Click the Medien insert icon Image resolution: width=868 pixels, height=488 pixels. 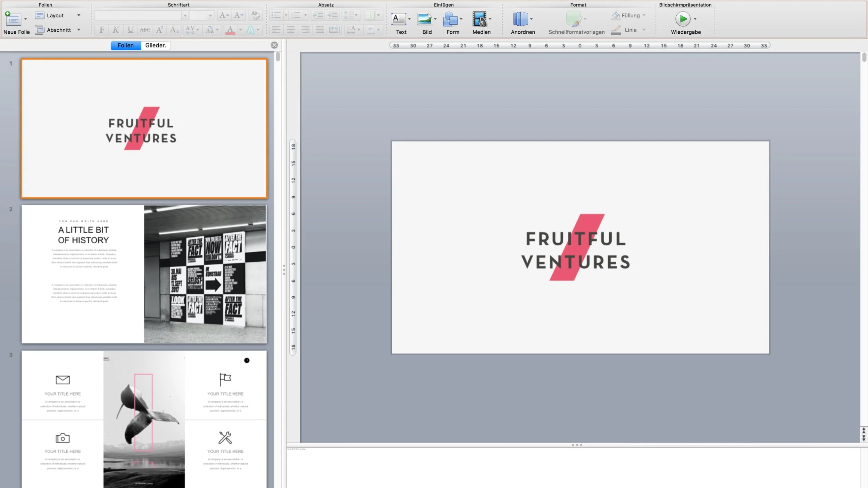tap(479, 19)
